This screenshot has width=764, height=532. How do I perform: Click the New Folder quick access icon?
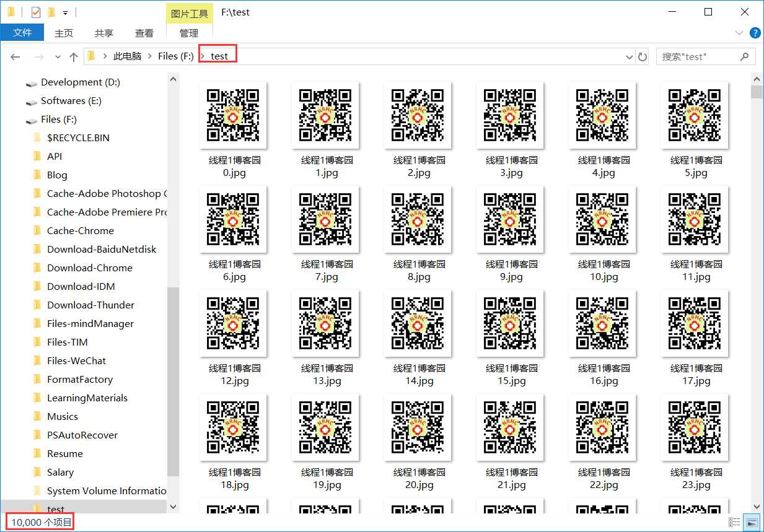51,12
